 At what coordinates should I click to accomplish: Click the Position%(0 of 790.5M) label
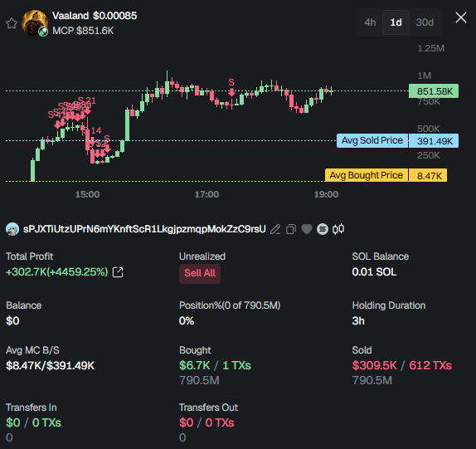(x=230, y=305)
